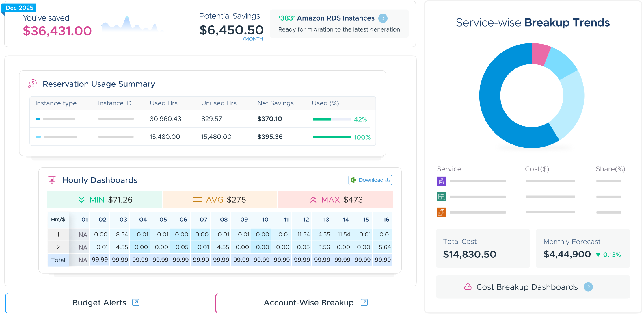Click the Dec-2025 date badge
644x315 pixels.
pyautogui.click(x=19, y=8)
